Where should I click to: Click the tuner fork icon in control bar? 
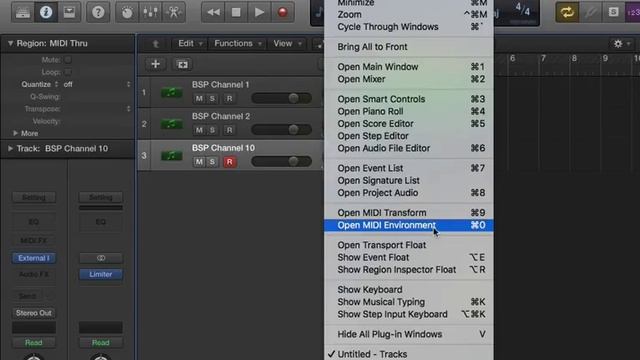coord(590,12)
